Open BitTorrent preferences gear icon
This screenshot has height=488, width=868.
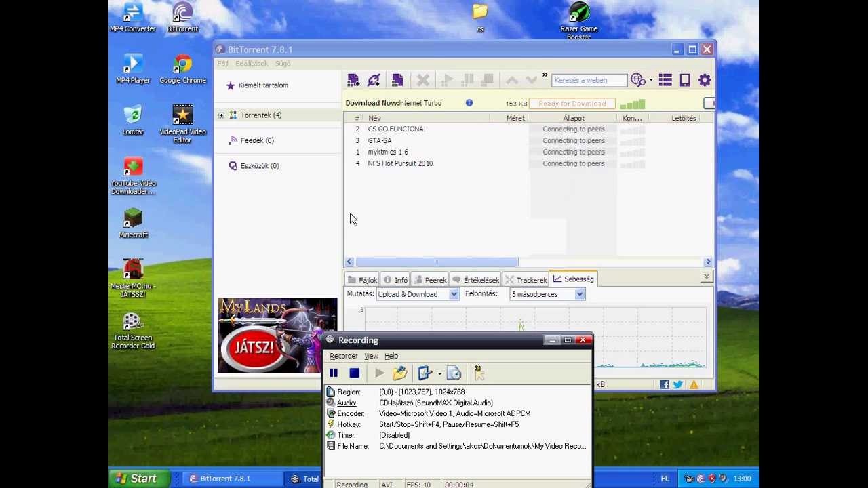pyautogui.click(x=705, y=80)
